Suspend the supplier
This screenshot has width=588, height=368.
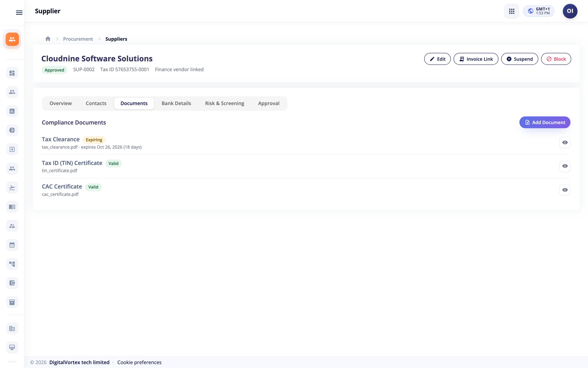pos(519,59)
